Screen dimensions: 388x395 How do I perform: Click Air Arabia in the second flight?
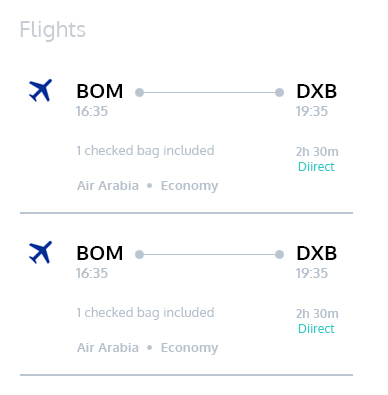pyautogui.click(x=108, y=348)
